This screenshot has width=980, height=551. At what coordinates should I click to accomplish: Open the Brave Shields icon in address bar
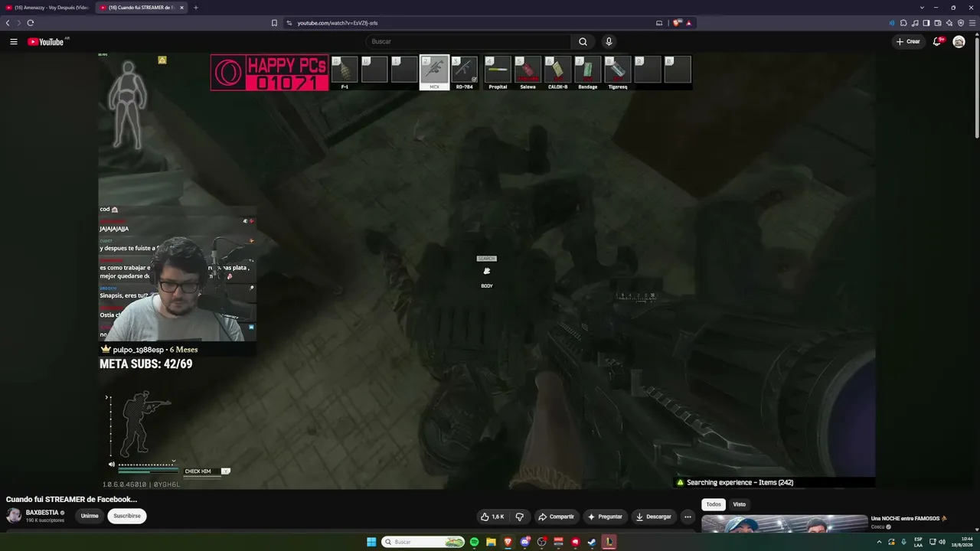point(677,23)
